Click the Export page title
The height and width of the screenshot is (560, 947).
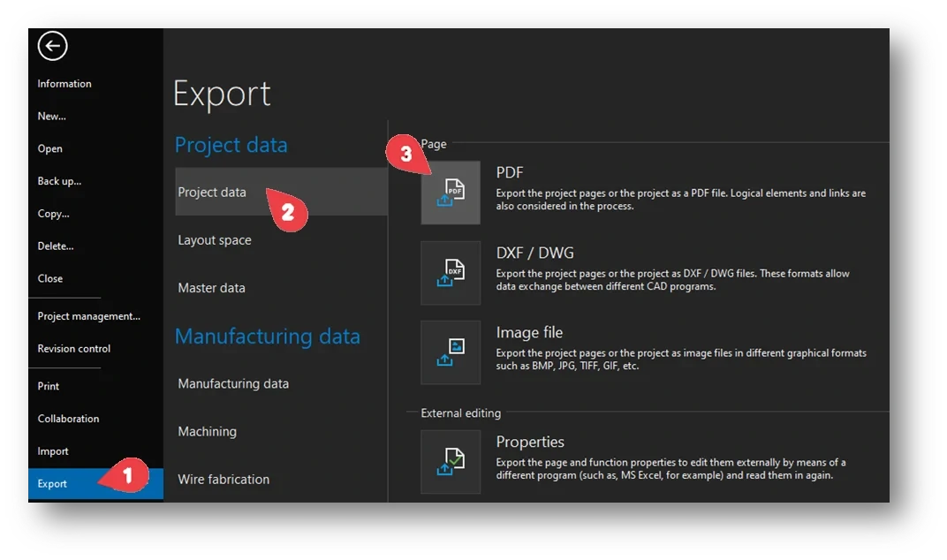(x=222, y=94)
